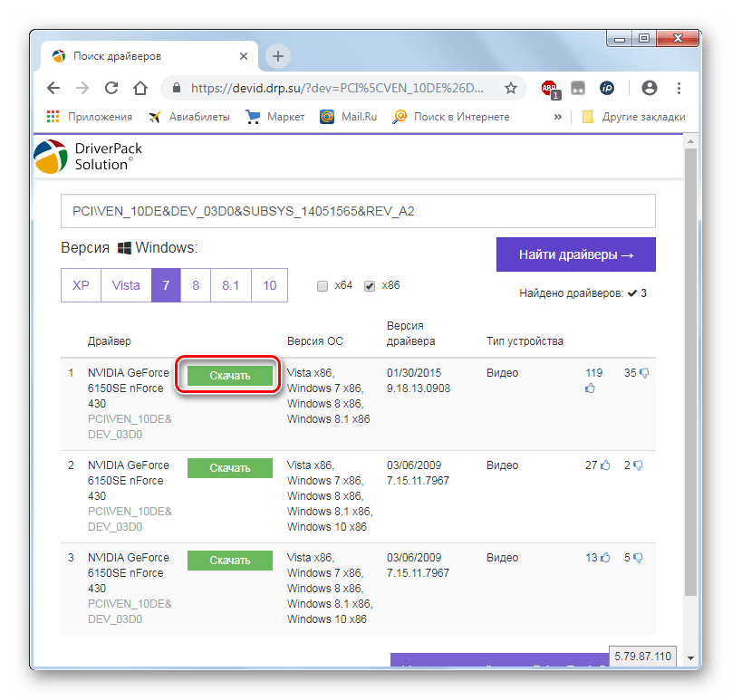This screenshot has width=732, height=700.
Task: Thumbs down driver 3 with 5 dislikes
Action: pos(638,558)
